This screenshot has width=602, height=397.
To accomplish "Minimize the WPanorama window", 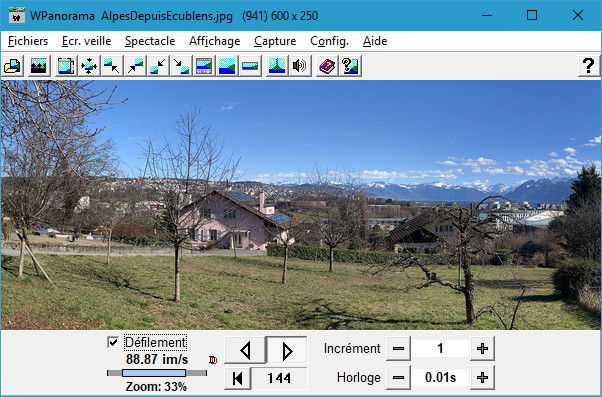I will pos(487,16).
